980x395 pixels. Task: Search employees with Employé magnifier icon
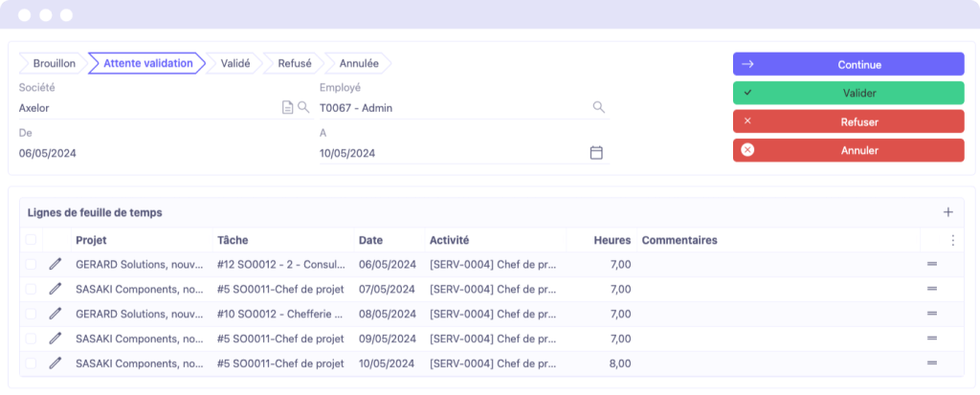[599, 107]
